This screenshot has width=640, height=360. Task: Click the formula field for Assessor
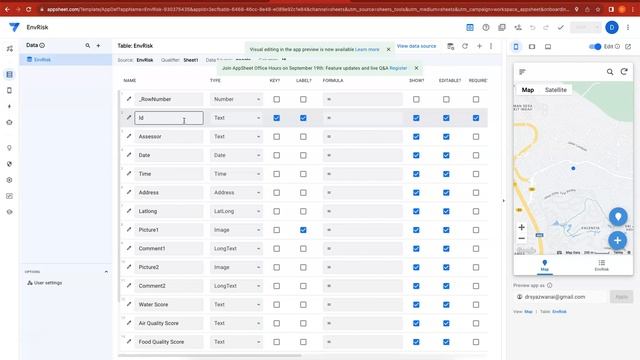point(362,136)
